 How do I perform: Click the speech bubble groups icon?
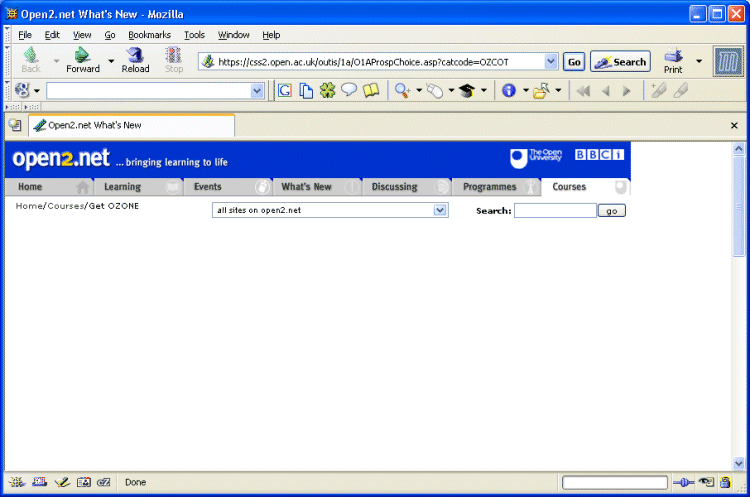tap(349, 90)
